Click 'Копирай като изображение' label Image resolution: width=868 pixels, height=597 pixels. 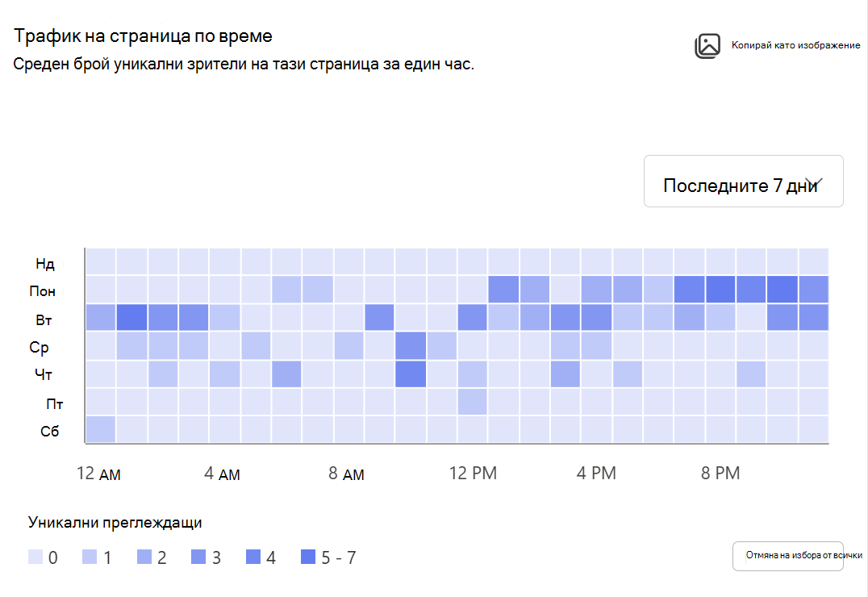[795, 45]
